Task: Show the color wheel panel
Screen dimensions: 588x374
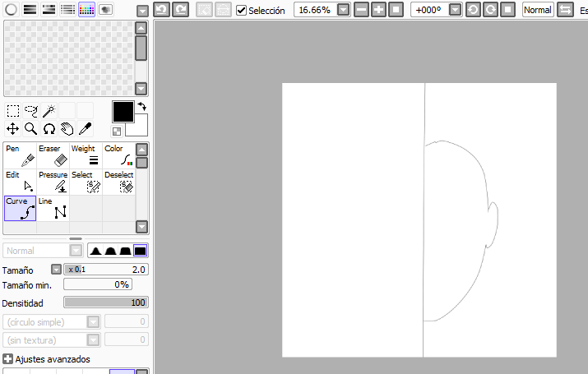Action: [x=12, y=10]
